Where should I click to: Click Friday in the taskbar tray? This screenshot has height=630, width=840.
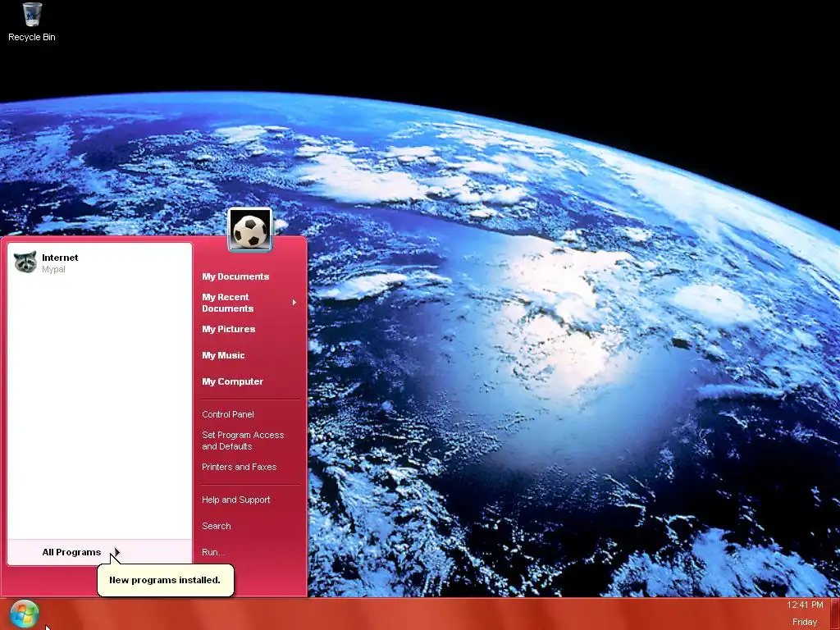805,622
